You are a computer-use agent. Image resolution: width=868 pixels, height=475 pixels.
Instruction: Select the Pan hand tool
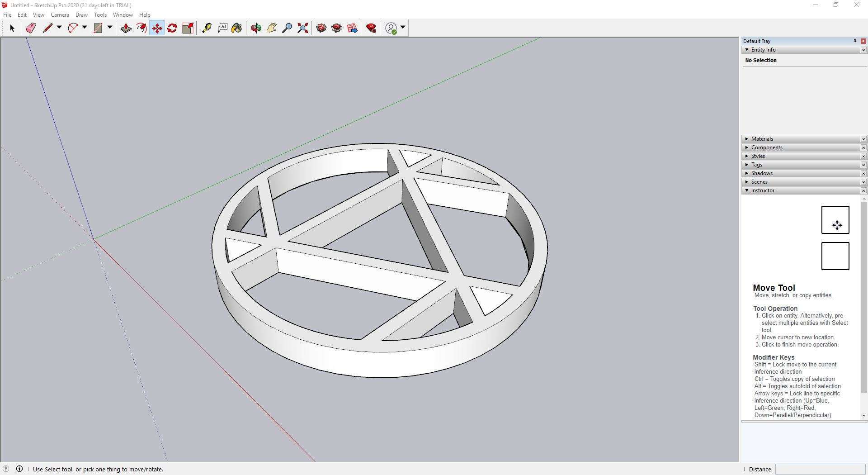[x=272, y=28]
